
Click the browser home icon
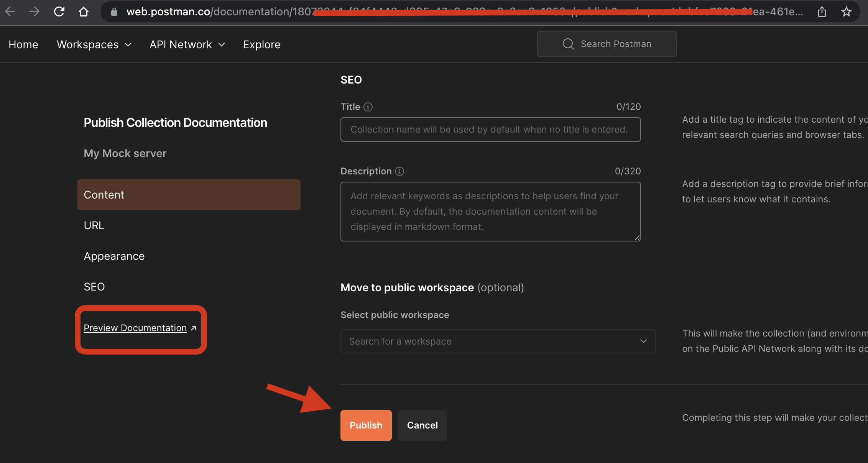tap(84, 11)
